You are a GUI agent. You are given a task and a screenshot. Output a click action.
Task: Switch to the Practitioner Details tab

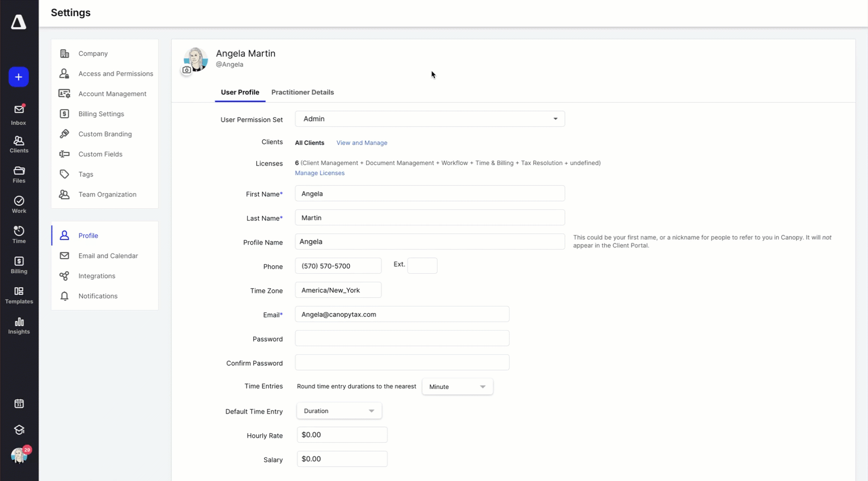click(302, 92)
